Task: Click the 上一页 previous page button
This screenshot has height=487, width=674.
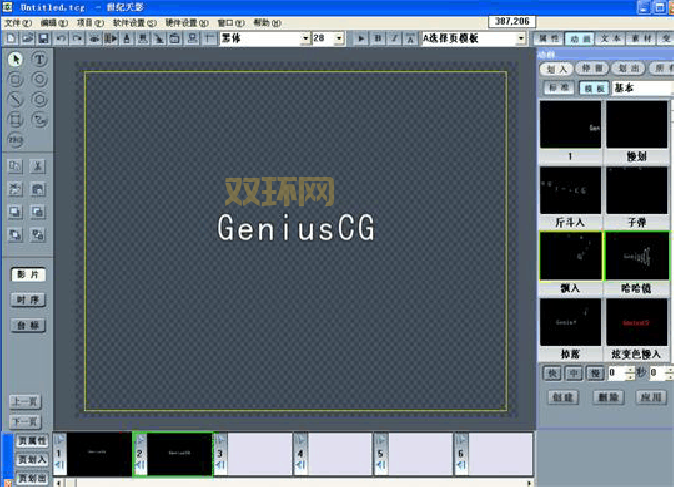Action: [25, 401]
